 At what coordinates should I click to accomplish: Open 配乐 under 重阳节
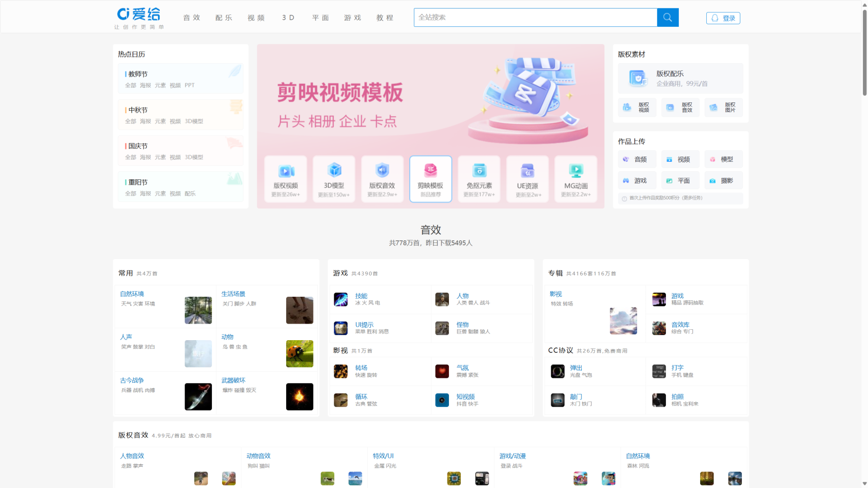[190, 193]
